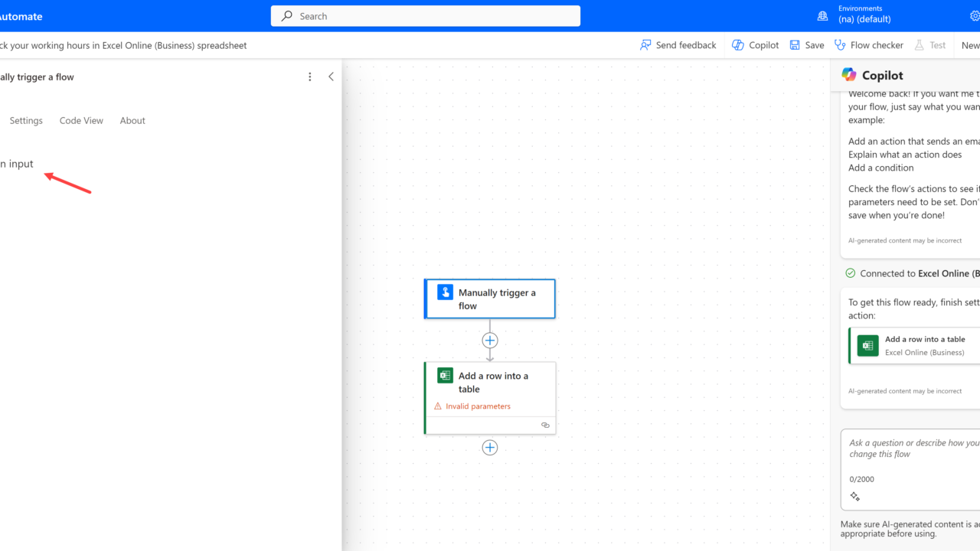The height and width of the screenshot is (551, 980).
Task: Click the connection link icon on the Excel card
Action: pyautogui.click(x=545, y=425)
